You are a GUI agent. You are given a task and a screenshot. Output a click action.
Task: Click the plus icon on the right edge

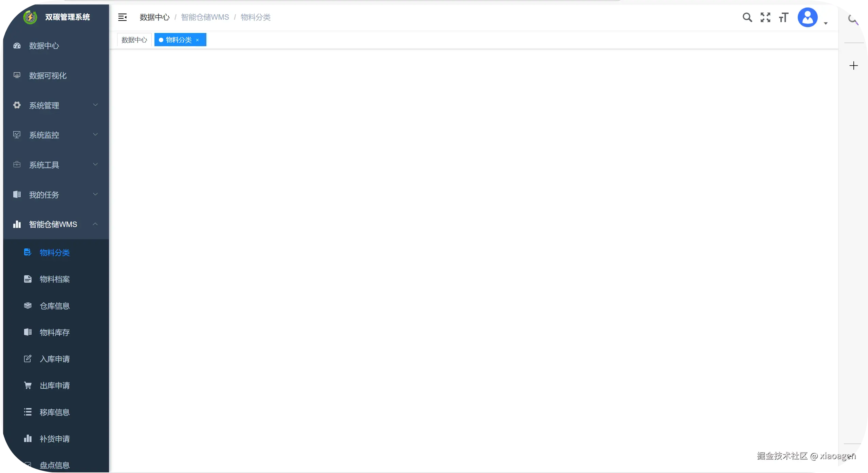pyautogui.click(x=853, y=65)
